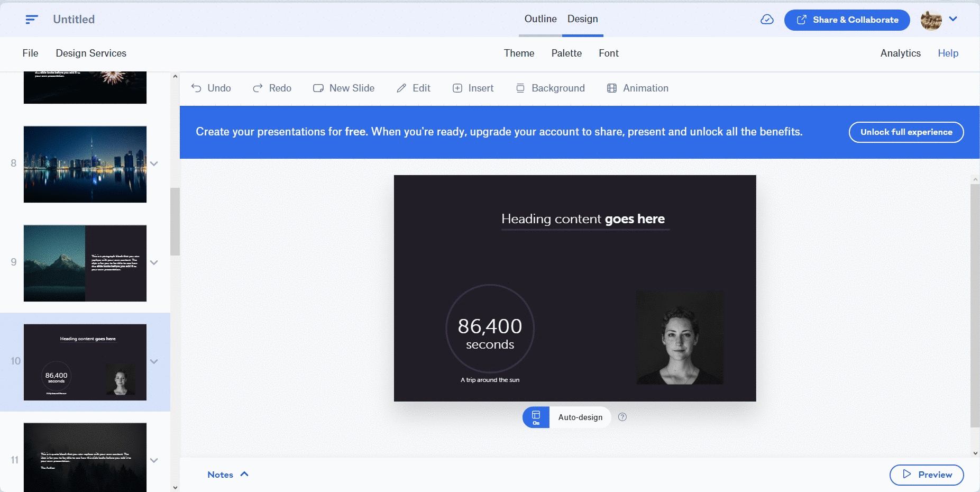
Task: Click the canvas scrollbar down arrow
Action: tap(975, 453)
